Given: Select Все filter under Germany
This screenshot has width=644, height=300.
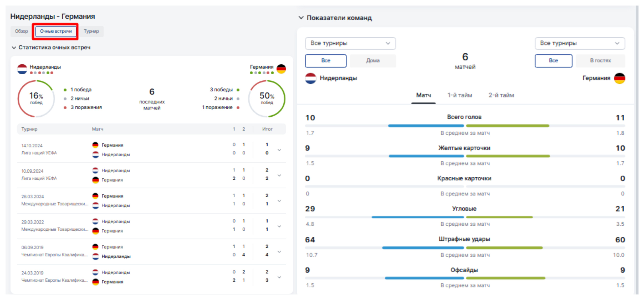Looking at the screenshot, I should pos(553,61).
